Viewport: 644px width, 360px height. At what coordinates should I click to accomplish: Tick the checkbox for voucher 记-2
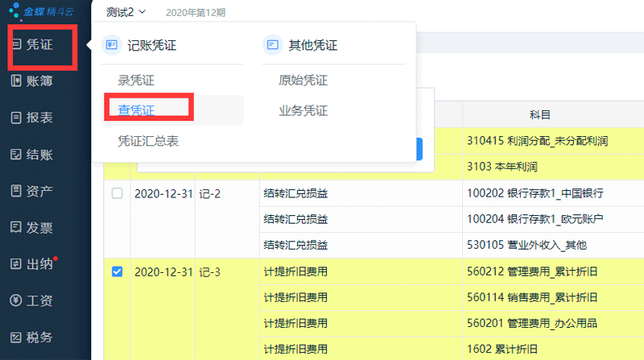point(117,193)
